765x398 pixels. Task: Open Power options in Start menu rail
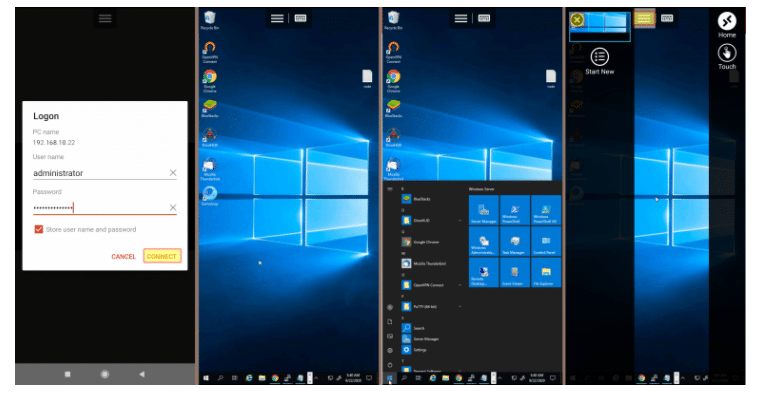pos(390,365)
